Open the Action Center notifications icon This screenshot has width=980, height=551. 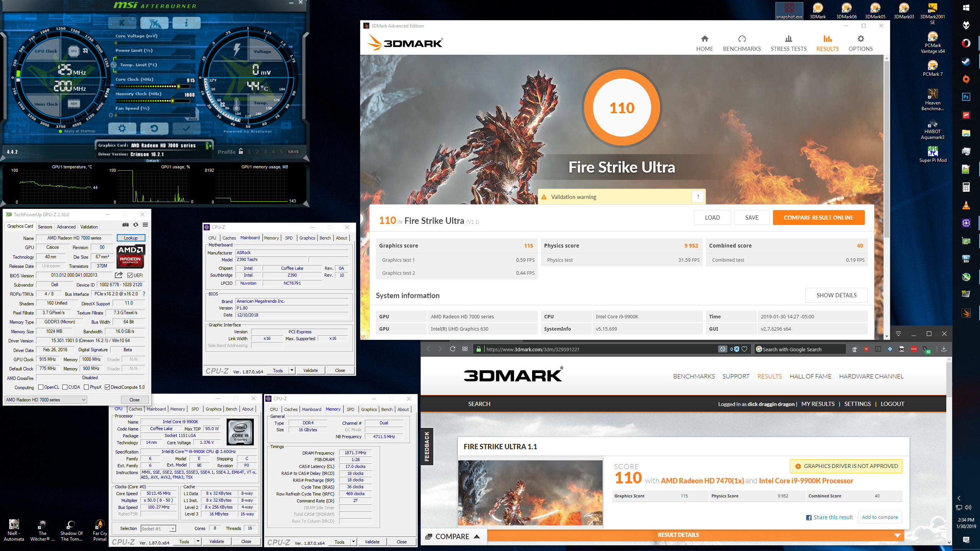pos(966,540)
